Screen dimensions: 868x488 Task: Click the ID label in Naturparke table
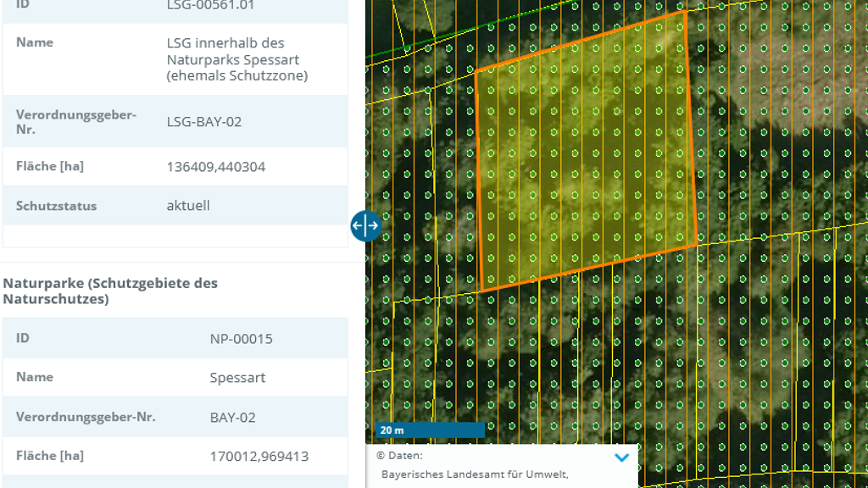tap(23, 338)
